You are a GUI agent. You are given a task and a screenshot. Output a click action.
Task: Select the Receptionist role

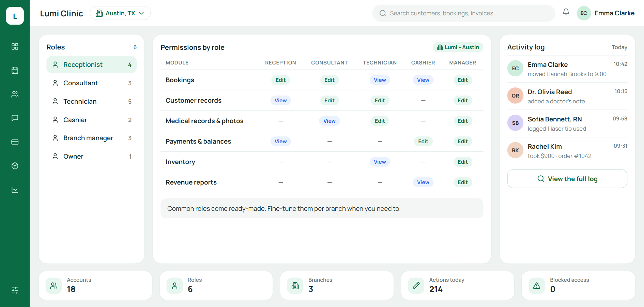pos(92,65)
